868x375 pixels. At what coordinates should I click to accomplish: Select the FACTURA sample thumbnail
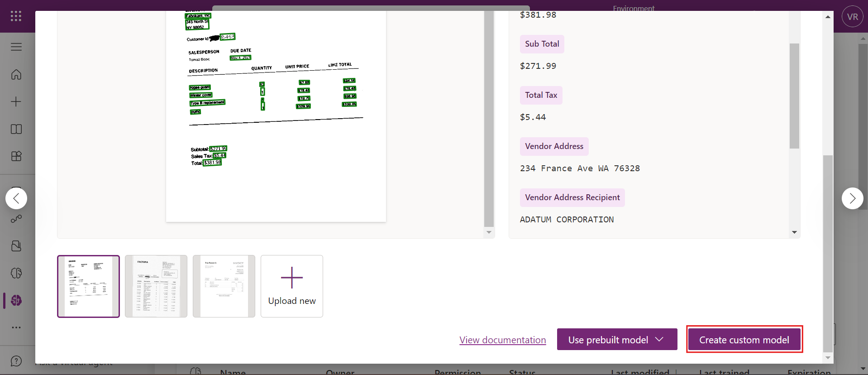(x=156, y=286)
